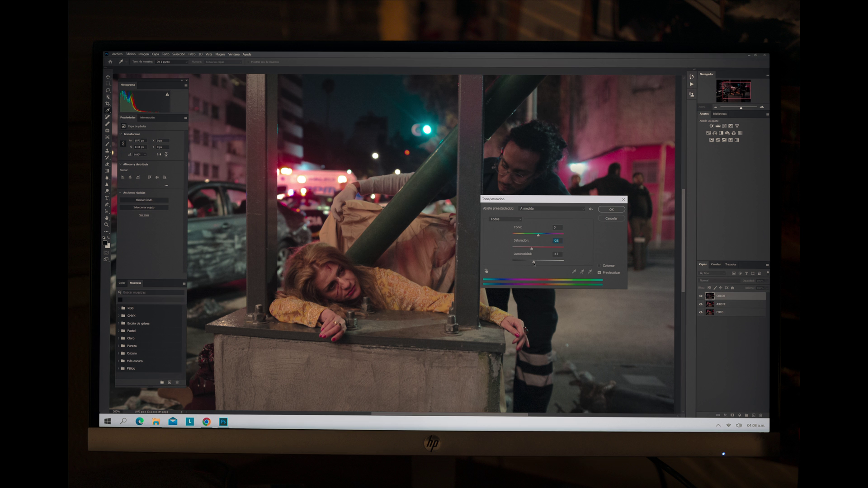
Task: Select the Crop tool in toolbar
Action: pos(108,104)
